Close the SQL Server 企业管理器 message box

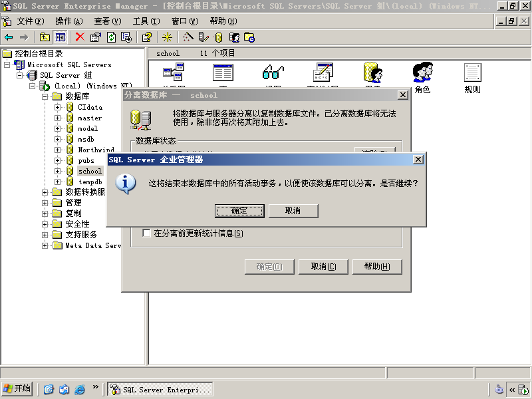point(418,160)
